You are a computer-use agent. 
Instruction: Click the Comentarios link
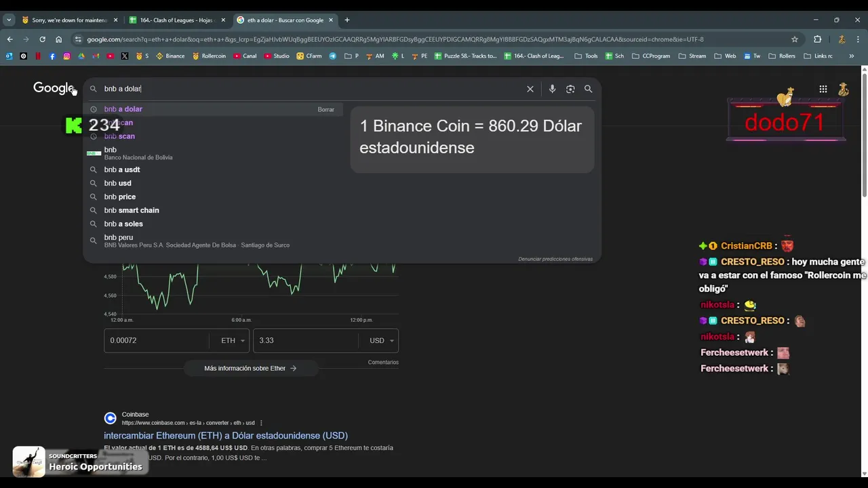(383, 363)
